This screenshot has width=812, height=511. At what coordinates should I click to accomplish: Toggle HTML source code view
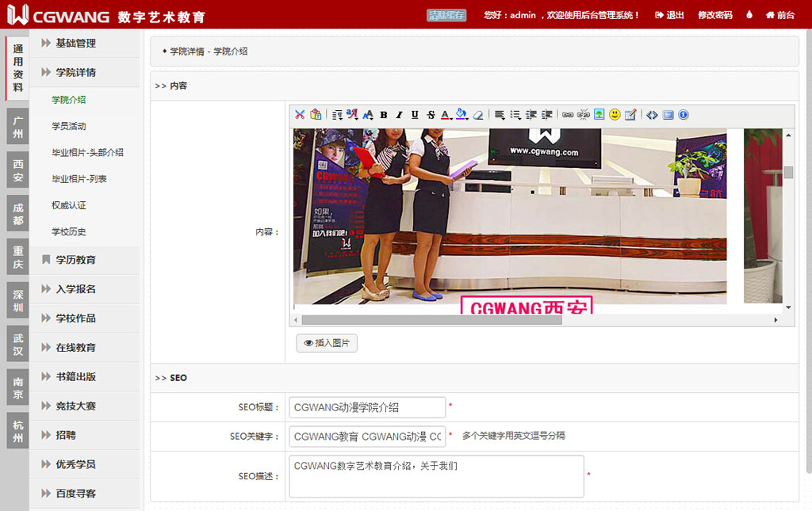click(652, 115)
